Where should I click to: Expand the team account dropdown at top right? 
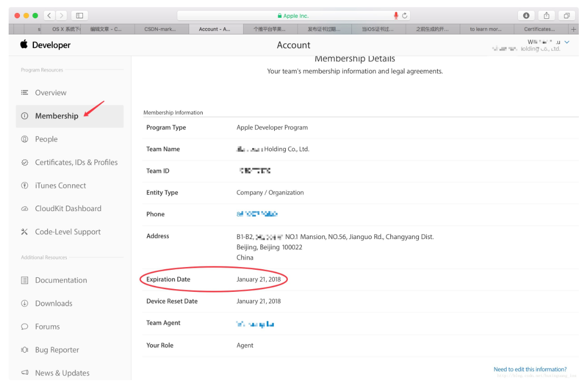point(566,41)
